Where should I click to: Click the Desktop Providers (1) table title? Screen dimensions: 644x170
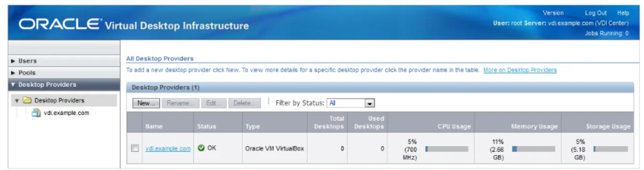point(166,87)
